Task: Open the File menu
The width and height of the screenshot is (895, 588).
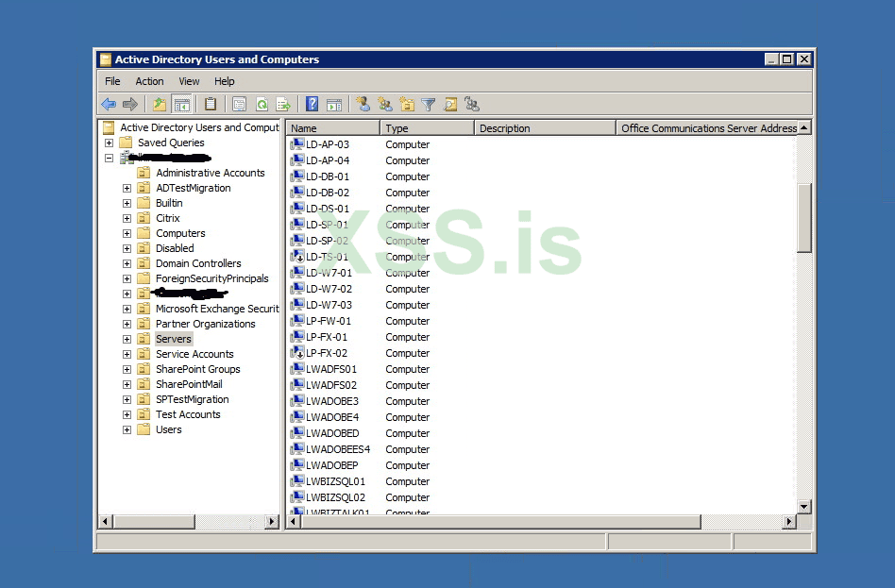Action: 112,81
